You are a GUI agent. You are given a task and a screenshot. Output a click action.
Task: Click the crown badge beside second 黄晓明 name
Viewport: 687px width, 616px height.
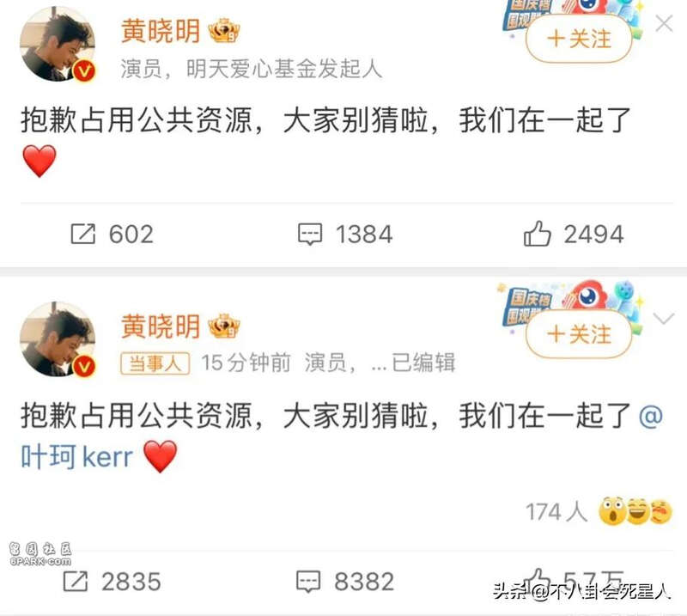[224, 326]
